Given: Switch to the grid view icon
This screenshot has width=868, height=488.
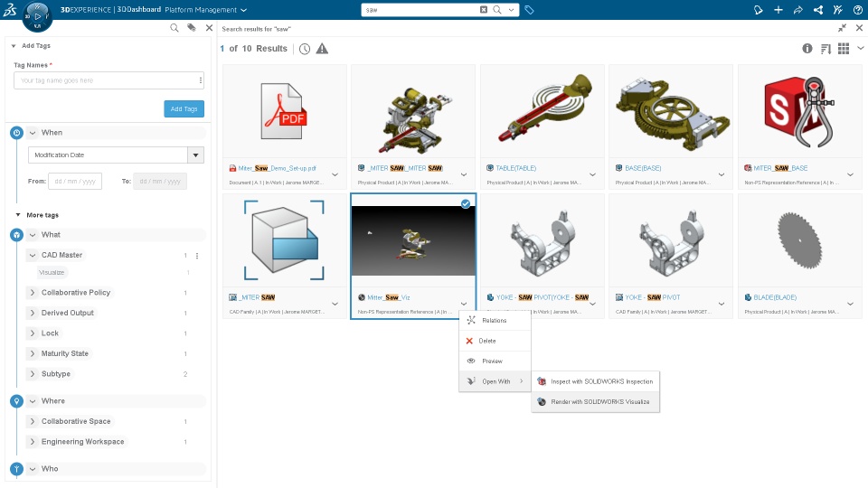Looking at the screenshot, I should pos(844,49).
